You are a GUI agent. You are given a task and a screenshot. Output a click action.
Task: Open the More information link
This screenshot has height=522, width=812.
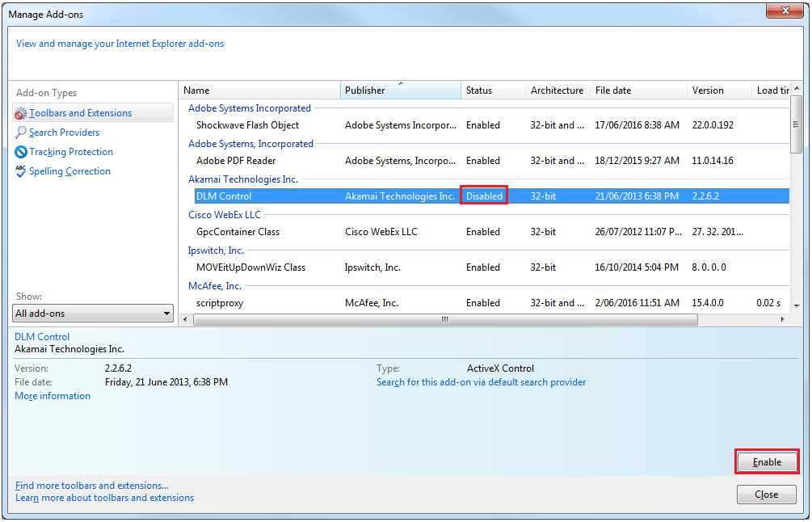[x=53, y=396]
